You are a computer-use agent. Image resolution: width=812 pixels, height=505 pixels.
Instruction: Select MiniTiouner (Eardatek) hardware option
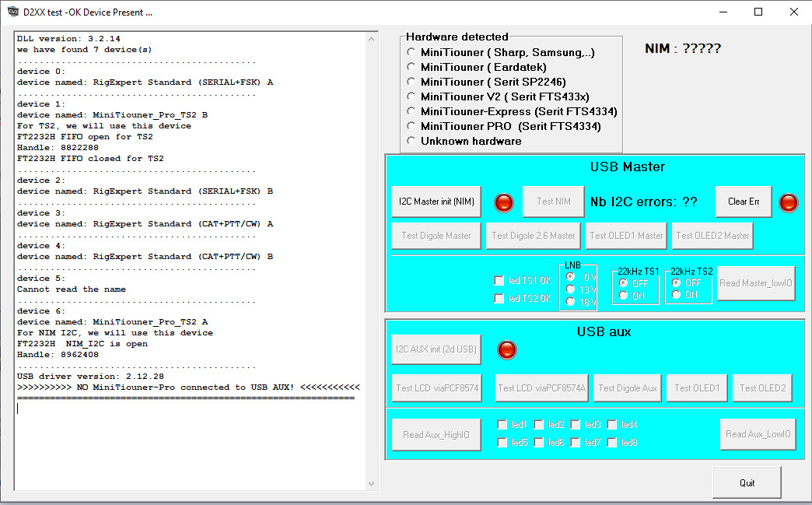click(411, 67)
